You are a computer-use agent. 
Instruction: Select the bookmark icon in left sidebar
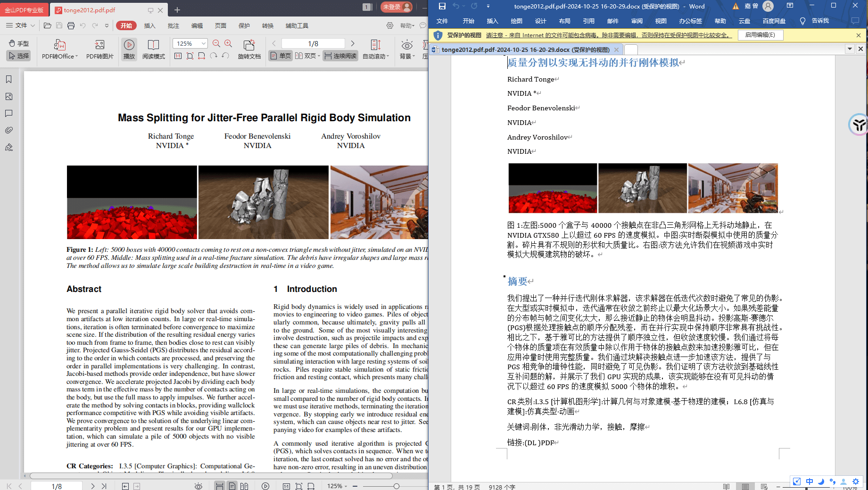[8, 79]
